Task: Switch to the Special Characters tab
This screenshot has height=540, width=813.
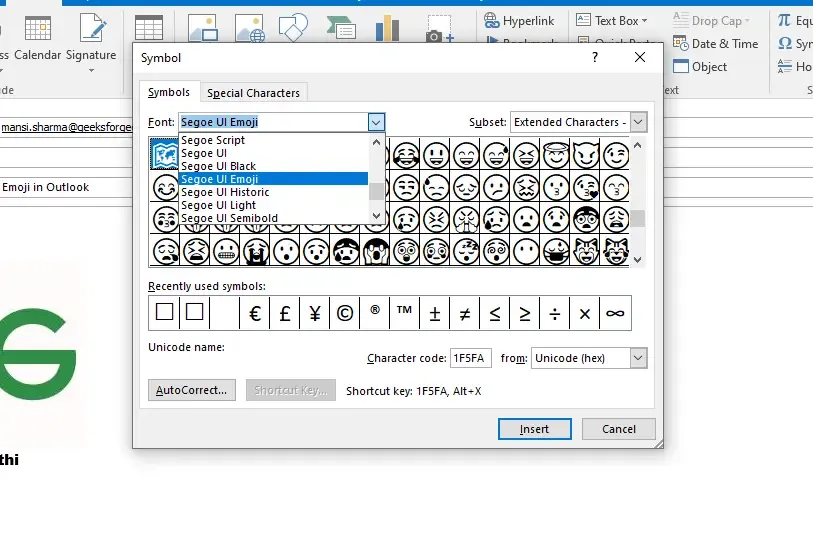Action: click(254, 93)
